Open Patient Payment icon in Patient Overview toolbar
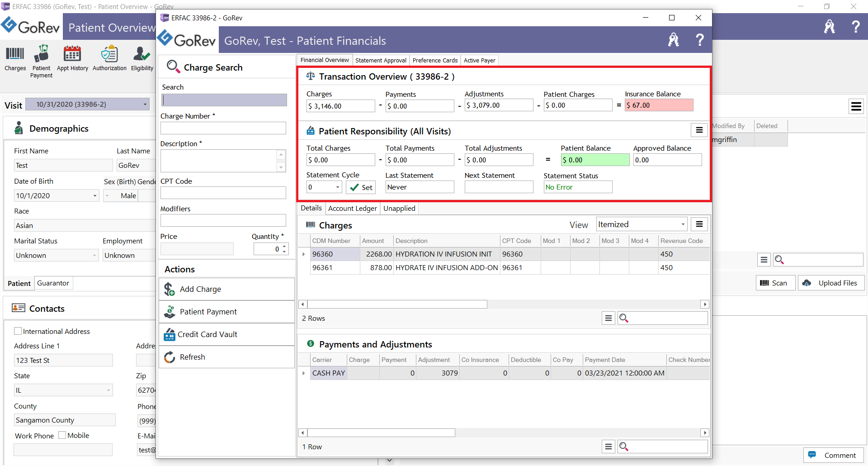 click(41, 54)
